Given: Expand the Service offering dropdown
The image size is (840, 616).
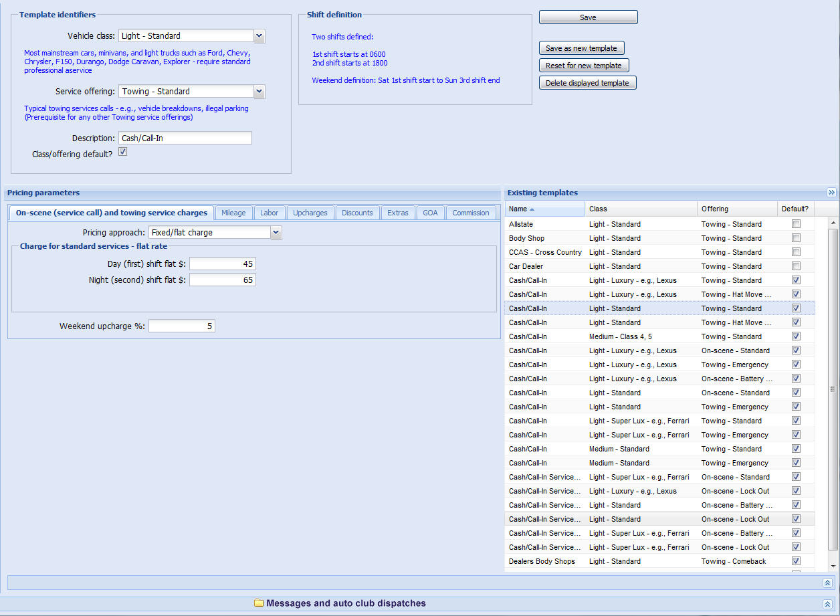Looking at the screenshot, I should point(259,92).
